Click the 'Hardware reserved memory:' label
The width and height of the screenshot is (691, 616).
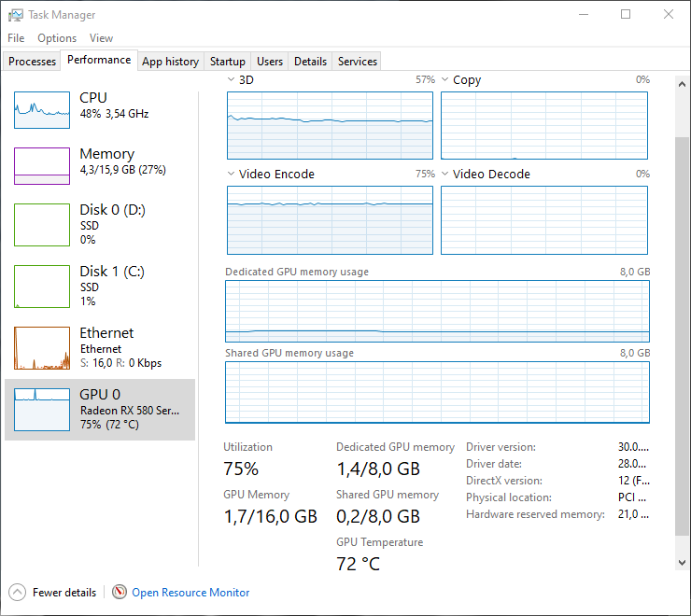tap(535, 514)
